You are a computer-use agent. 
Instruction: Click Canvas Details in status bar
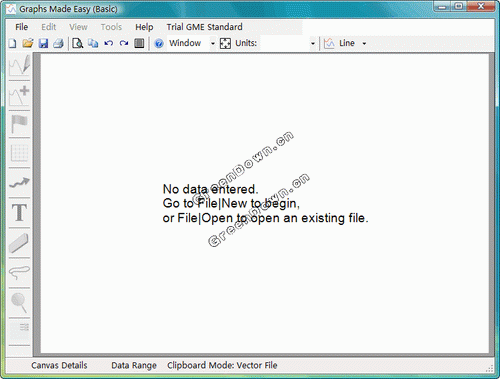[x=59, y=365]
